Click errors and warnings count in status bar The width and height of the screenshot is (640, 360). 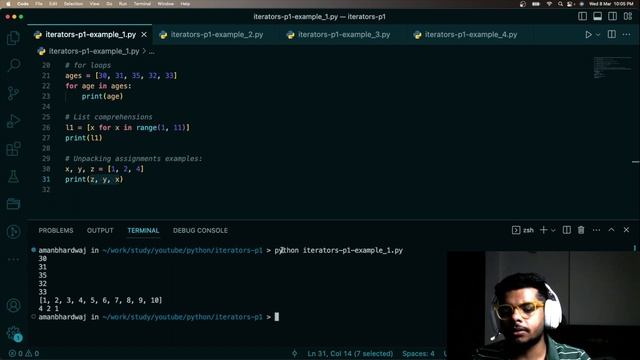pyautogui.click(x=24, y=353)
